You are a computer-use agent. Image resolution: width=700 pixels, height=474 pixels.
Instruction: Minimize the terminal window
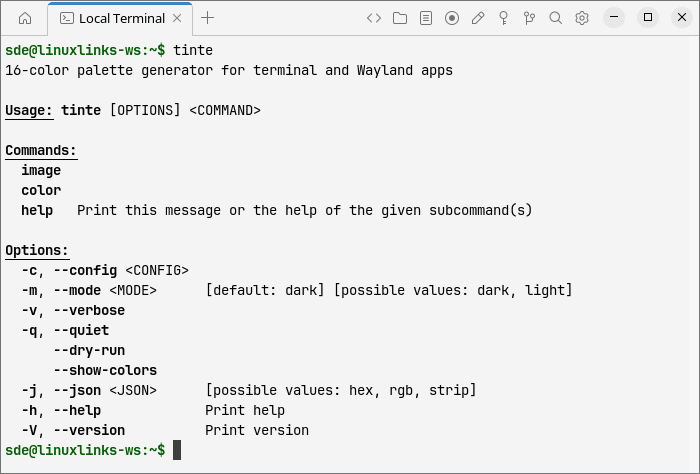point(614,17)
